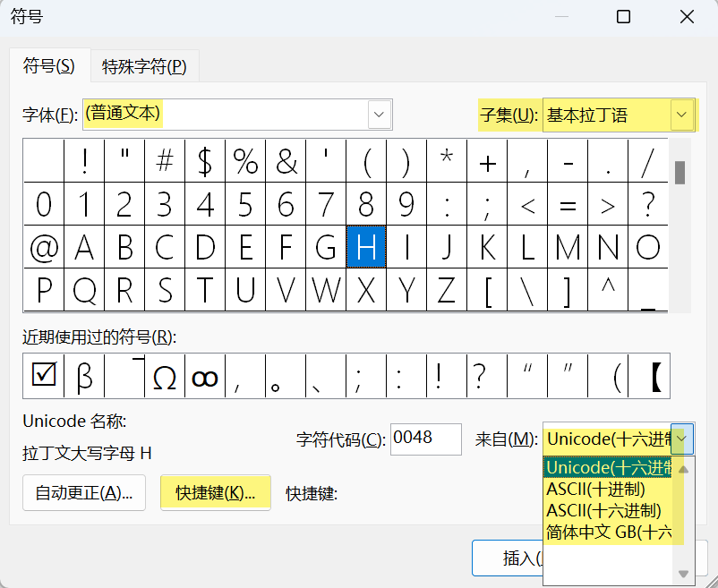
Task: Select the letter O in the grid
Action: coord(648,247)
